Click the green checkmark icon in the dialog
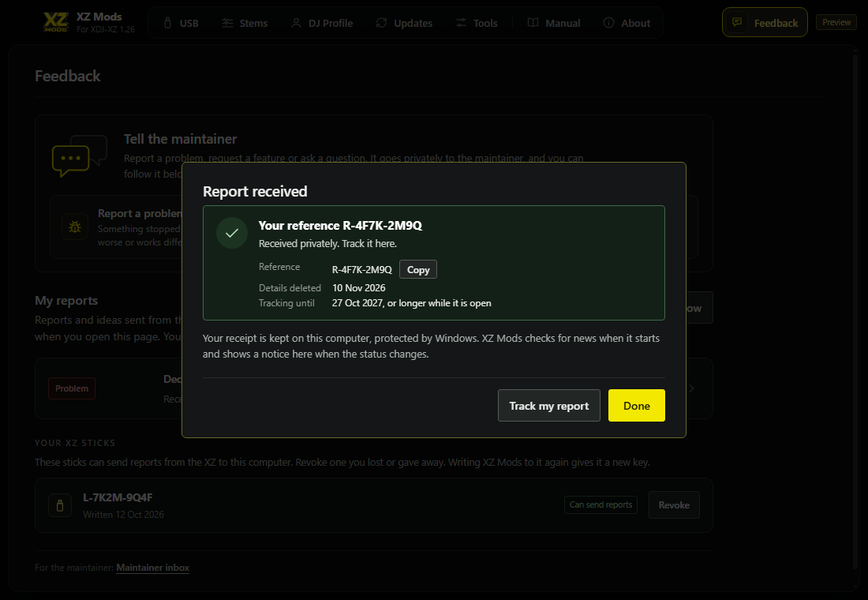The height and width of the screenshot is (600, 868). pos(232,233)
